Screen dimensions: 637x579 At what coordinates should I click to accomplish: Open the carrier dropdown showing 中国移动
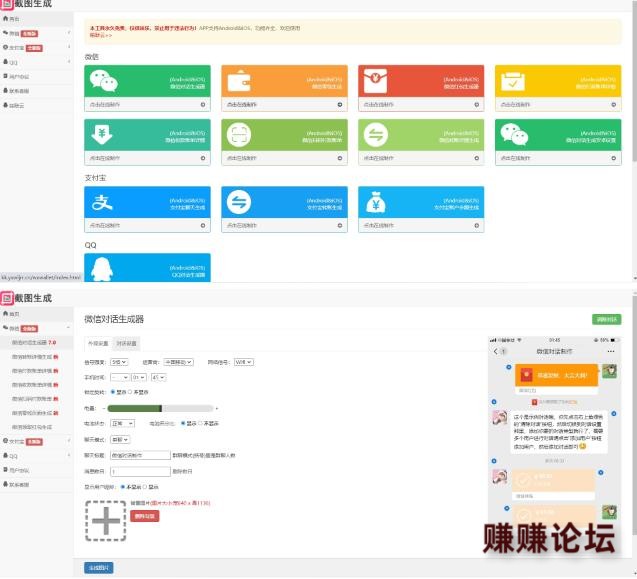(178, 362)
